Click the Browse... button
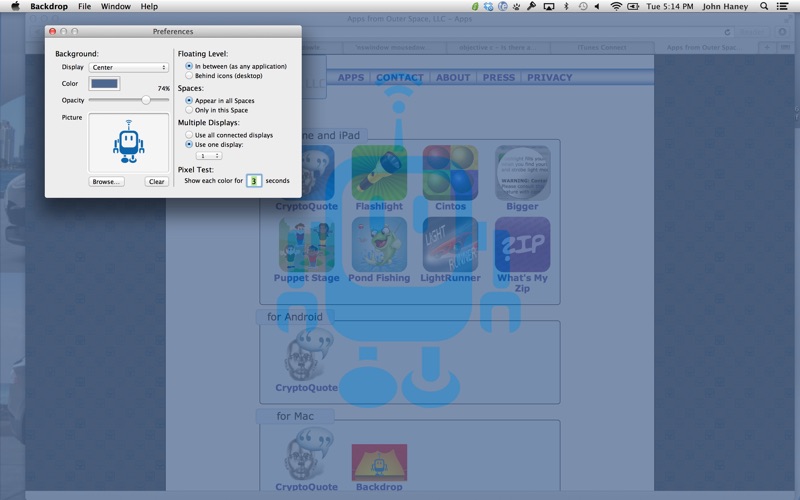The height and width of the screenshot is (500, 800). click(106, 182)
